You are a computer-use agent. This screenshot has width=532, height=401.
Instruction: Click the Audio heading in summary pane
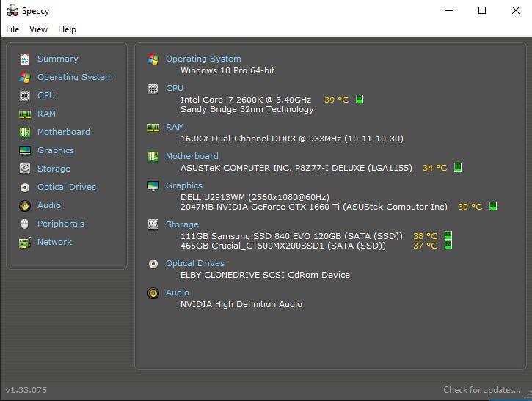pyautogui.click(x=178, y=293)
